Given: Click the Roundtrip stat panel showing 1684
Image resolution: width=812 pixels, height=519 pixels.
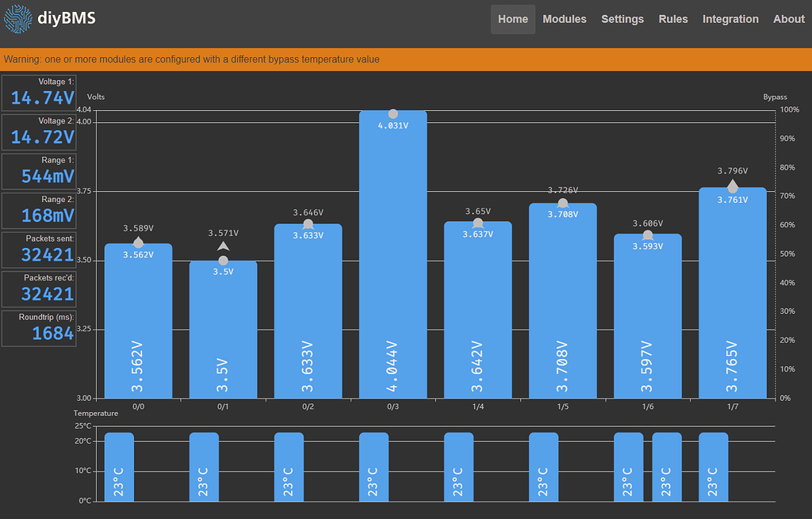Looking at the screenshot, I should coord(38,328).
